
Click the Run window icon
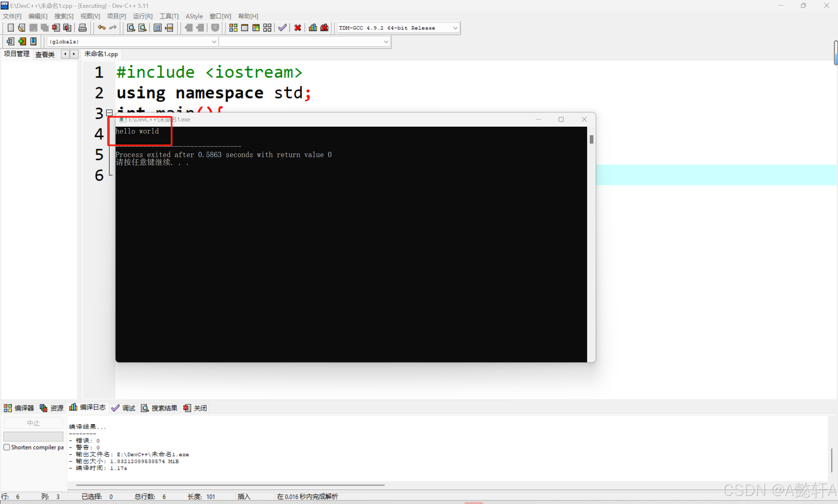coord(245,28)
